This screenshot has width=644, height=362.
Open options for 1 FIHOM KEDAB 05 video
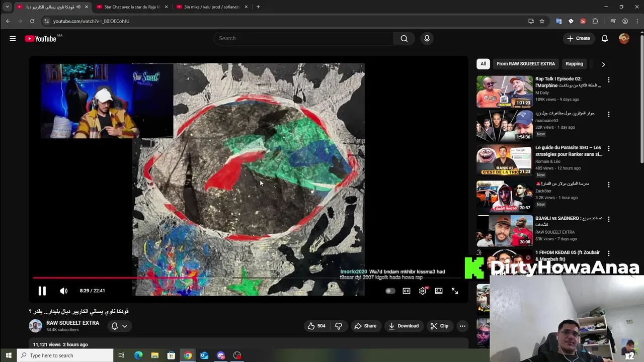click(608, 253)
